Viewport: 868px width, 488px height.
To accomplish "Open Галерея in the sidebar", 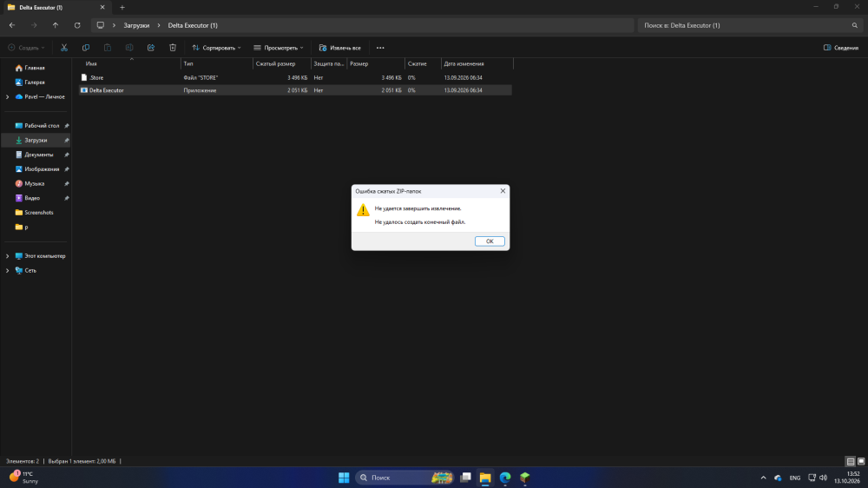I will (x=35, y=82).
